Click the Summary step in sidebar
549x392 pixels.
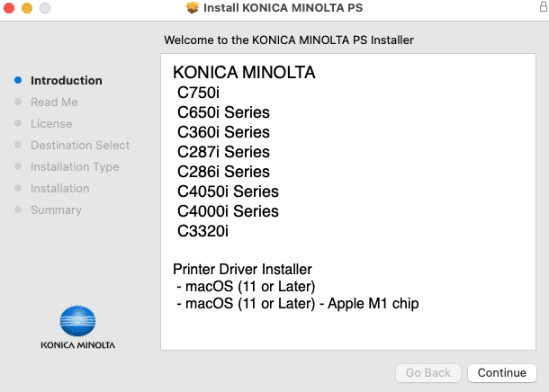tap(56, 209)
